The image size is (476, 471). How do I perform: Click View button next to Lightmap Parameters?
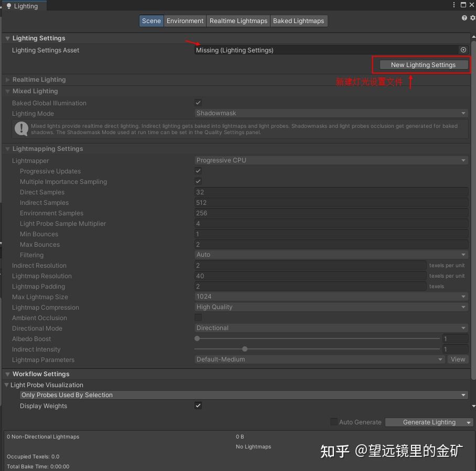[458, 359]
